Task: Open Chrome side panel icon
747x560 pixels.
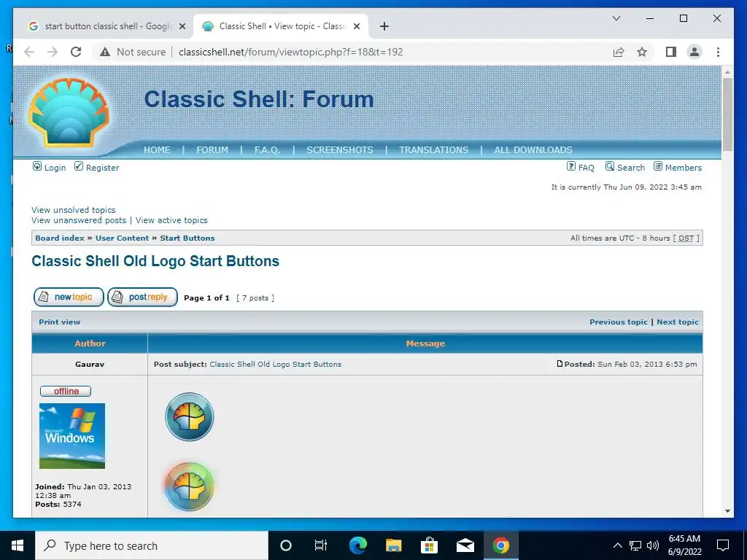Action: pyautogui.click(x=671, y=52)
